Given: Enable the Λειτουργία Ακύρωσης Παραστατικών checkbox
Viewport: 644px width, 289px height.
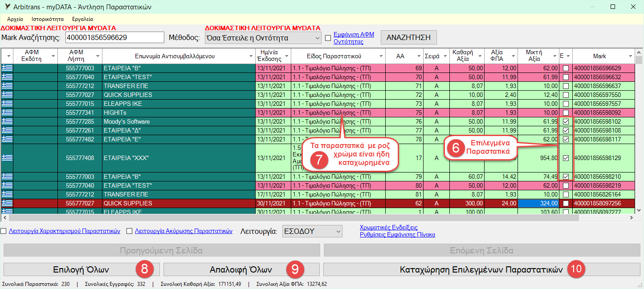Looking at the screenshot, I should pyautogui.click(x=130, y=231).
